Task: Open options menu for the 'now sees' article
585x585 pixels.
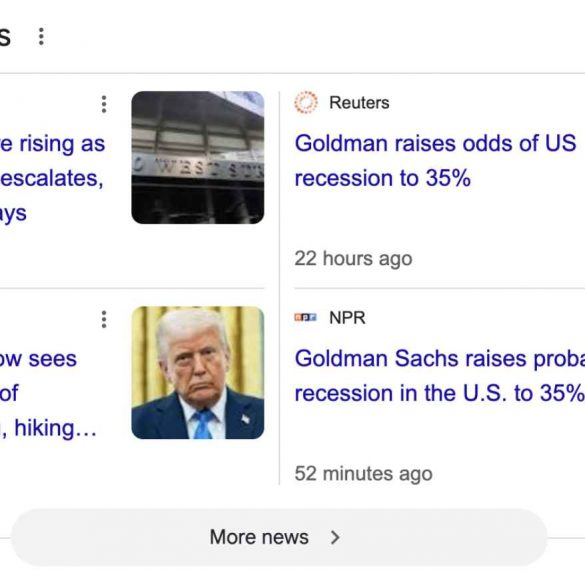Action: click(x=104, y=319)
